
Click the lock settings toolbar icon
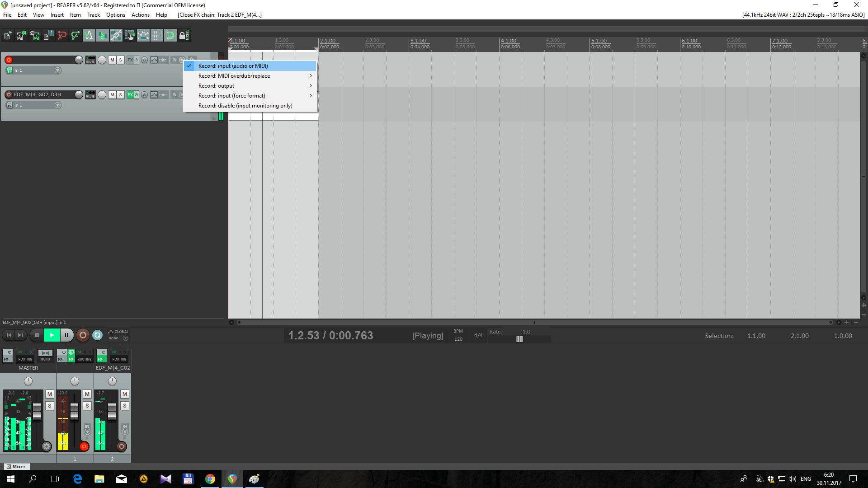pos(184,35)
